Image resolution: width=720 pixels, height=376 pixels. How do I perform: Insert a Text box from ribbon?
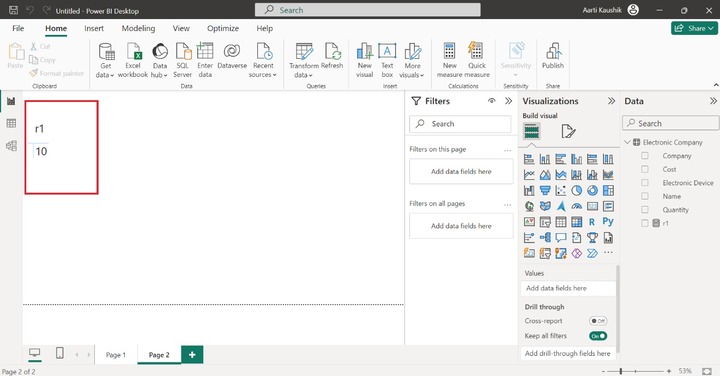pos(387,60)
